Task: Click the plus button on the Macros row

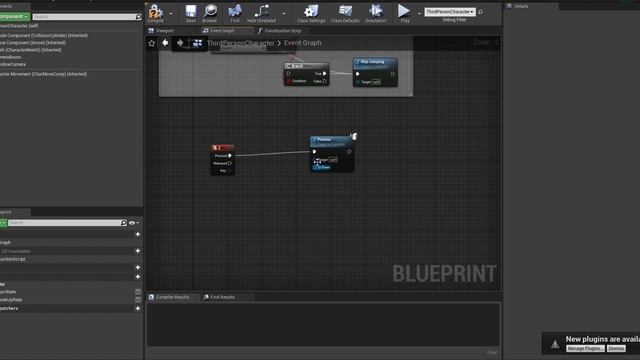Action: (x=138, y=267)
